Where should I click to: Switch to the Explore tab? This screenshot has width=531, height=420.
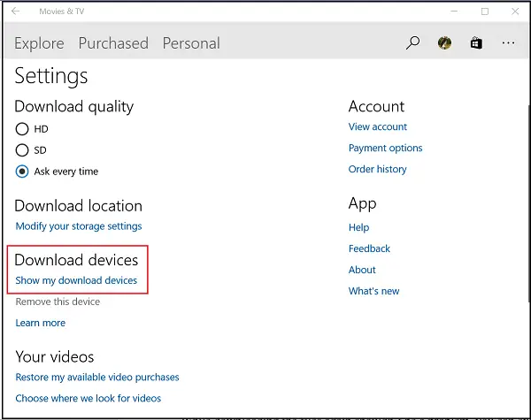tap(39, 43)
